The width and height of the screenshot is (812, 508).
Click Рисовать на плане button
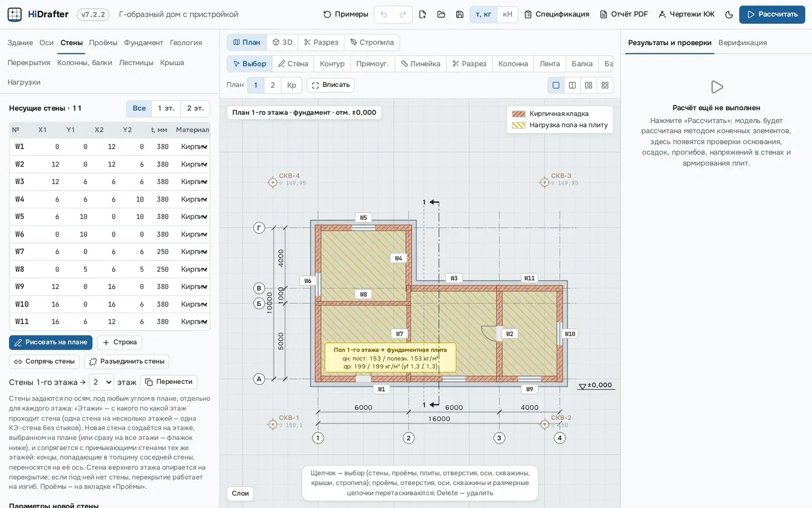tap(51, 342)
